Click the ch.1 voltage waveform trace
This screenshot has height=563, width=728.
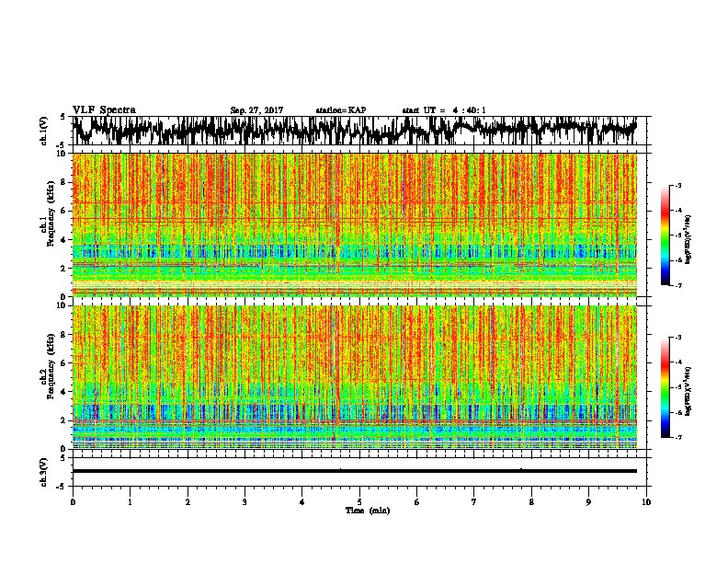pyautogui.click(x=354, y=130)
